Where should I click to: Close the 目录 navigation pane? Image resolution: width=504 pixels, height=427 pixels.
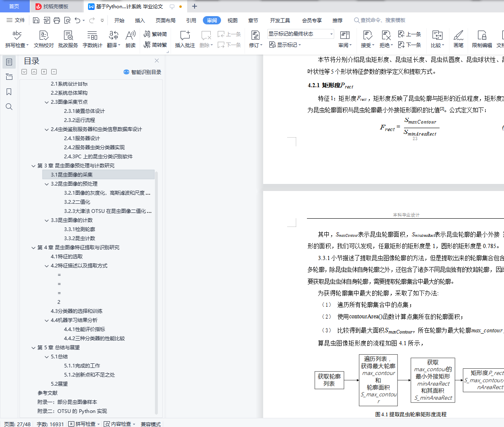[x=157, y=61]
